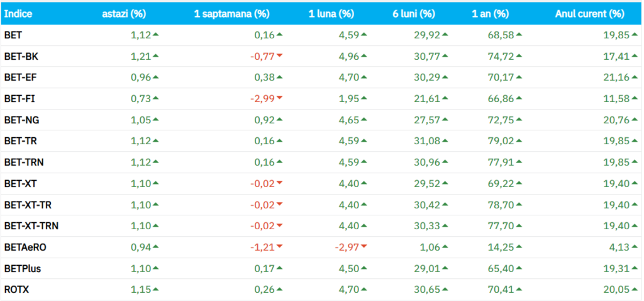644x301 pixels.
Task: Click the BET-FI 1 an value 66,86
Action: (x=501, y=98)
